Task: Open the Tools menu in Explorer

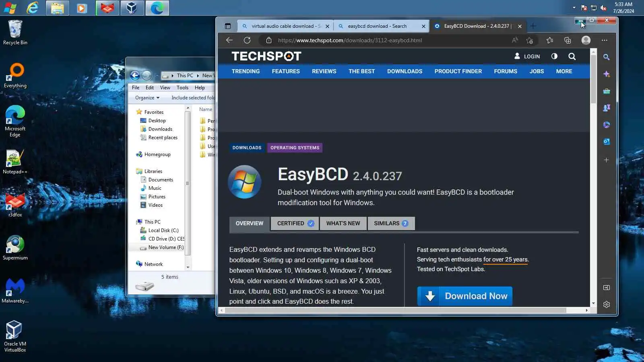Action: tap(182, 88)
